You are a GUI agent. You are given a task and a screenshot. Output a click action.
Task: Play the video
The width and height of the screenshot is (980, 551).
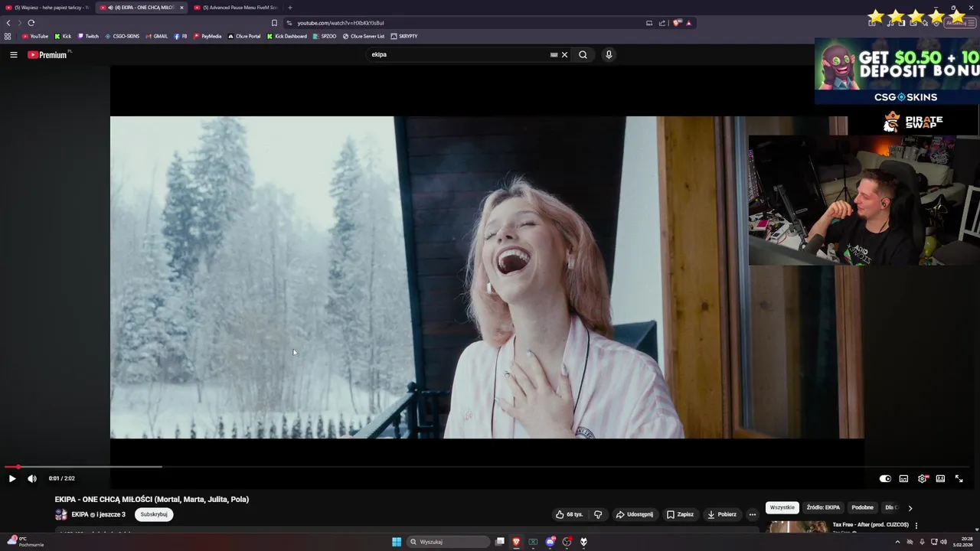tap(12, 478)
